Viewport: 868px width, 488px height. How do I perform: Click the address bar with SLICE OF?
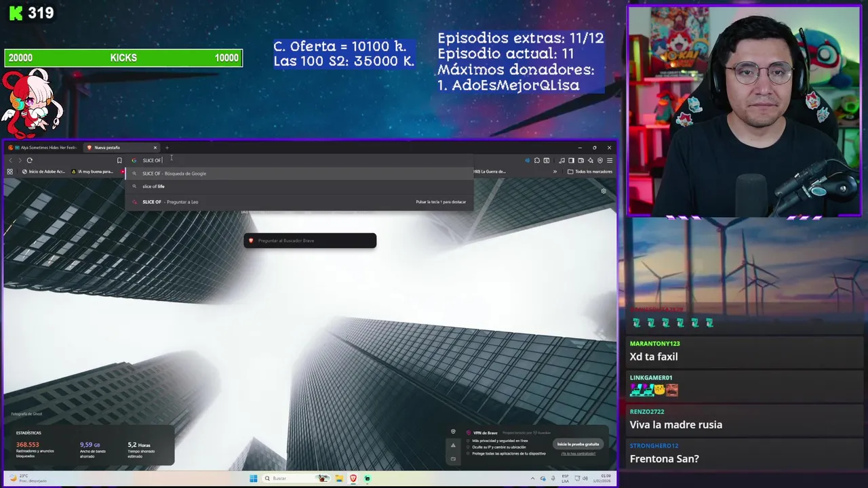298,161
